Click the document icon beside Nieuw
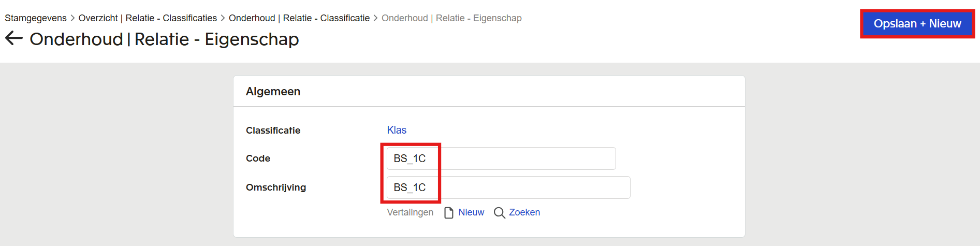The width and height of the screenshot is (980, 246). [449, 213]
